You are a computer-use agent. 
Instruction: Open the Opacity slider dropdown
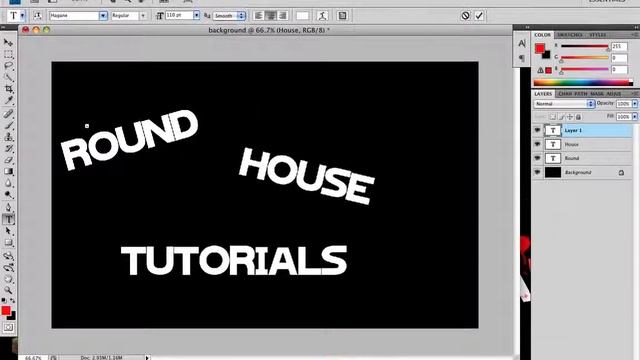635,104
